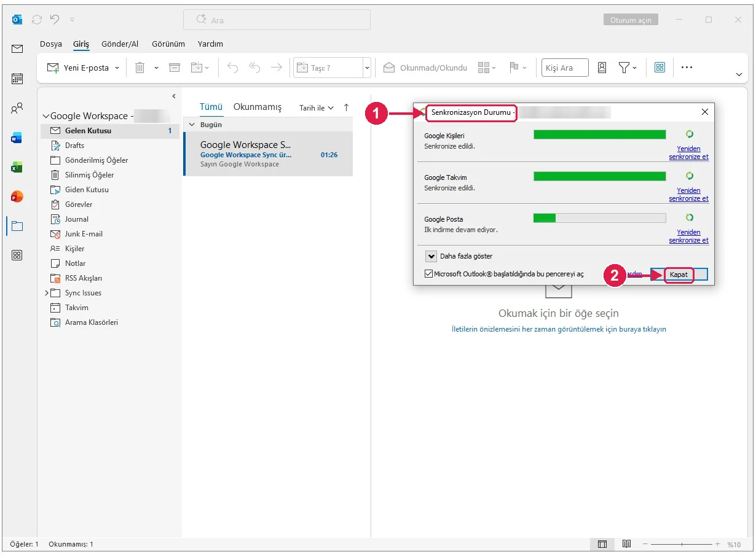This screenshot has height=557, width=756.
Task: Click zoom out minus in status bar
Action: click(645, 544)
